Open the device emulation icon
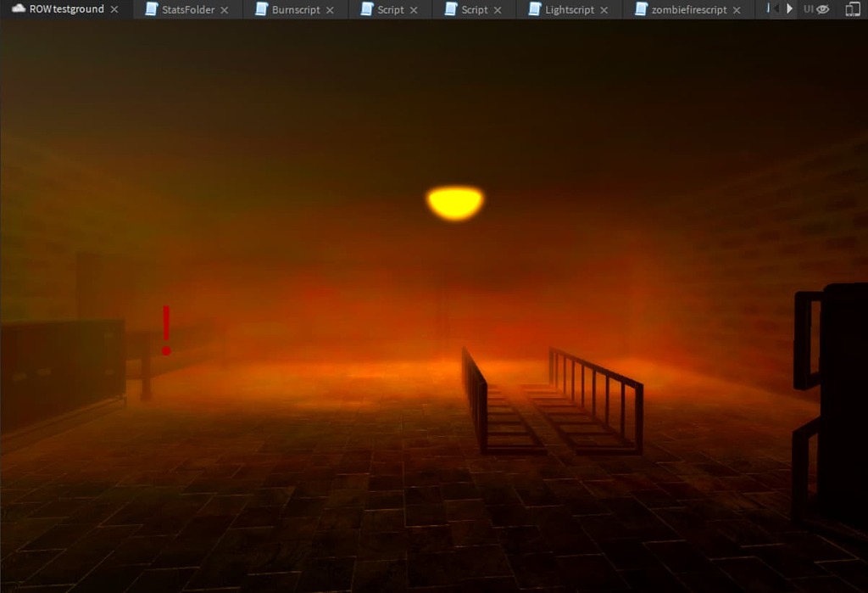Image resolution: width=868 pixels, height=593 pixels. click(x=853, y=8)
